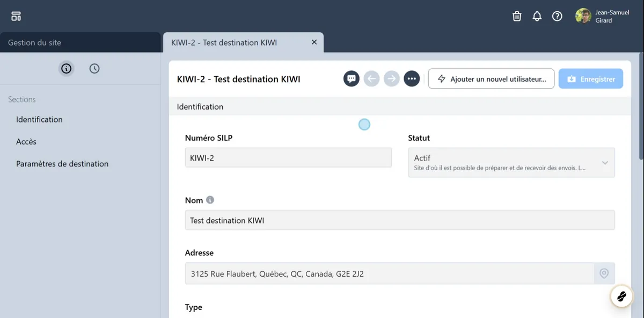Click the help question mark icon
The image size is (644, 318).
pyautogui.click(x=557, y=16)
